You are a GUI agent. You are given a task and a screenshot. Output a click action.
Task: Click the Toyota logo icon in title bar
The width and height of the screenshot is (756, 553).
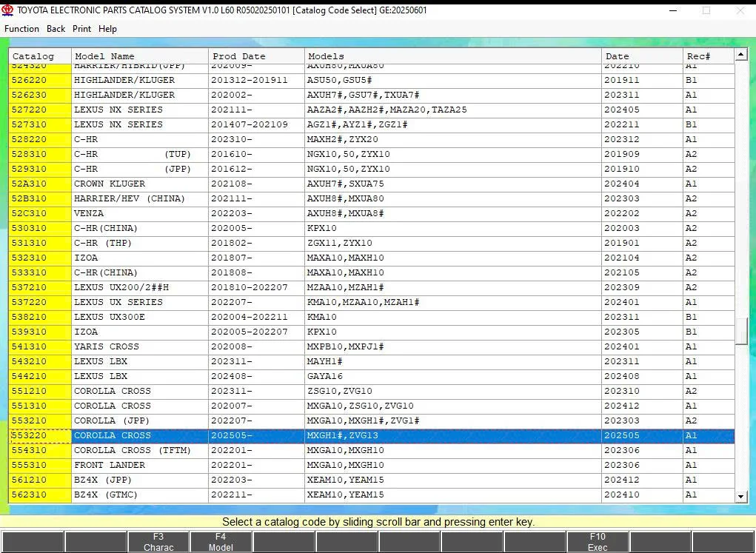pos(7,10)
